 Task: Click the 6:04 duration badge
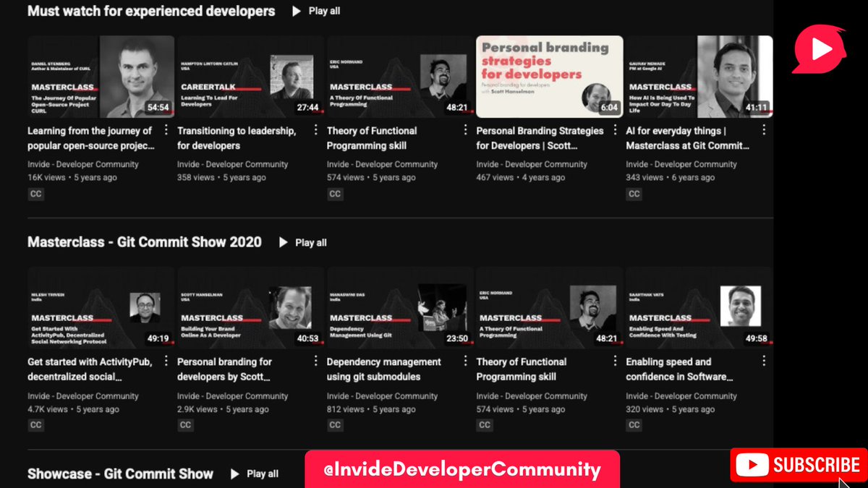(610, 108)
